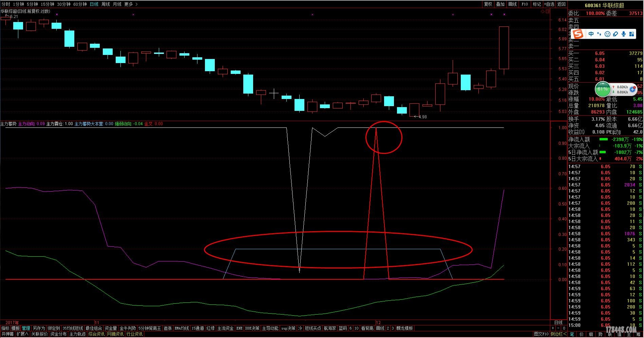This screenshot has width=644, height=338.
Task: Click the blue plus icon on speed widget
Action: pos(632,89)
